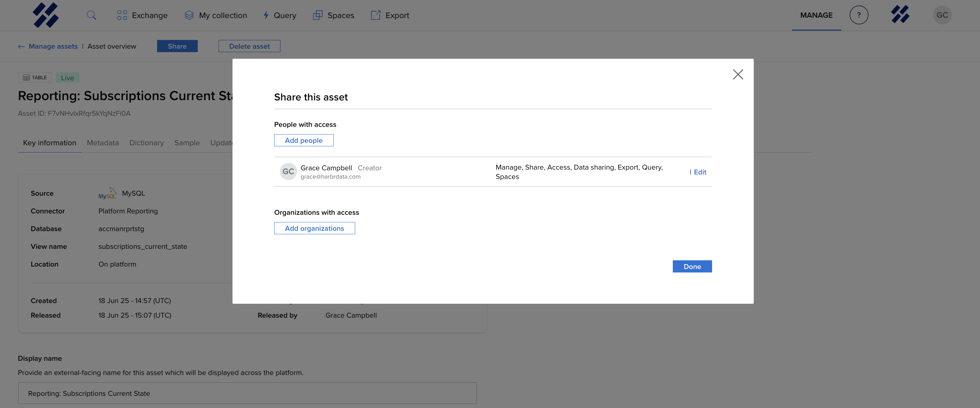Open the help question mark icon
Screen dimensions: 980x408
click(859, 15)
